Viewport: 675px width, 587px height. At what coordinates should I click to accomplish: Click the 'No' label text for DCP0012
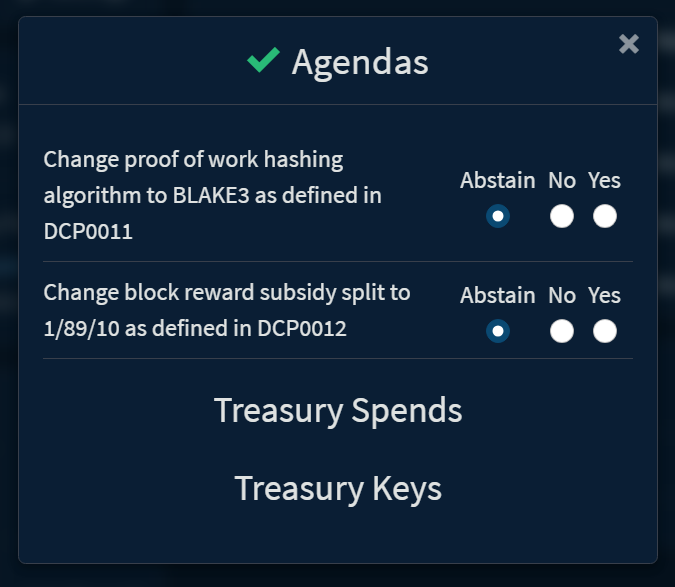(562, 296)
